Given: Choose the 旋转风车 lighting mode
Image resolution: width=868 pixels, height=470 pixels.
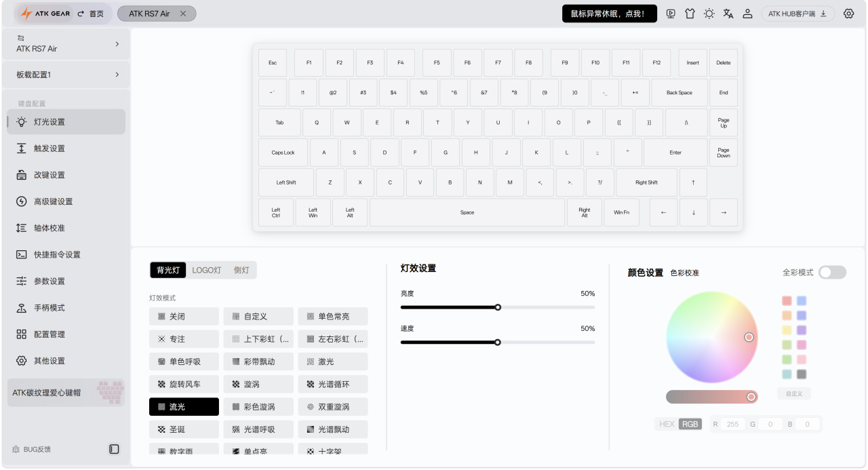Looking at the screenshot, I should 184,384.
